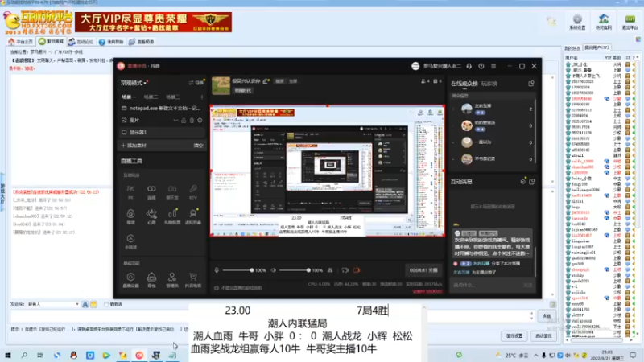Click the headset support icon in title bar
This screenshot has height=362, width=644.
point(469,66)
